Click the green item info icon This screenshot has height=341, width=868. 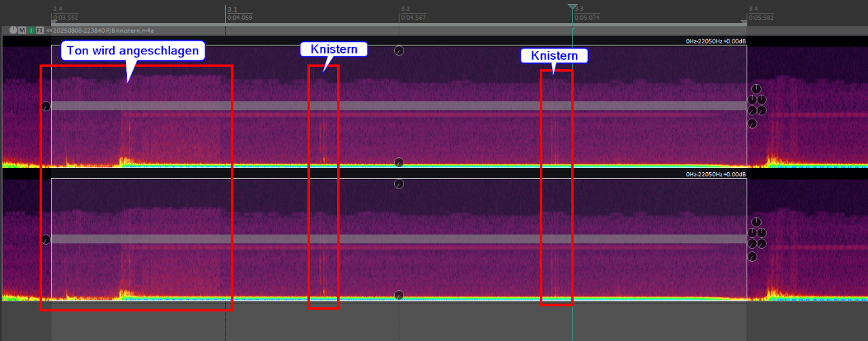[x=31, y=31]
